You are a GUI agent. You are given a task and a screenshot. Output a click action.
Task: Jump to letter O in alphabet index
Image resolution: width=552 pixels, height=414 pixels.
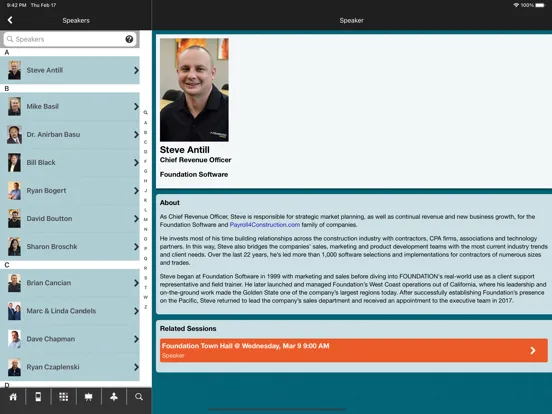(x=145, y=239)
